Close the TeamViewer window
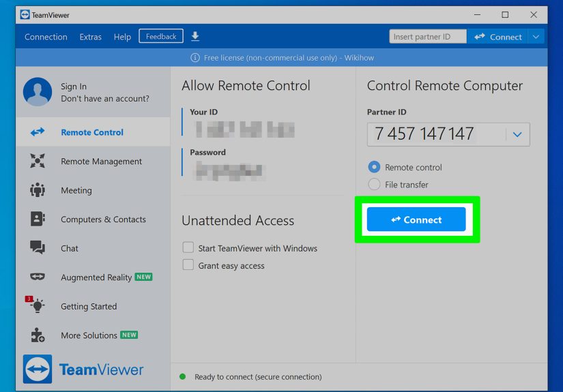563x392 pixels. click(x=534, y=15)
